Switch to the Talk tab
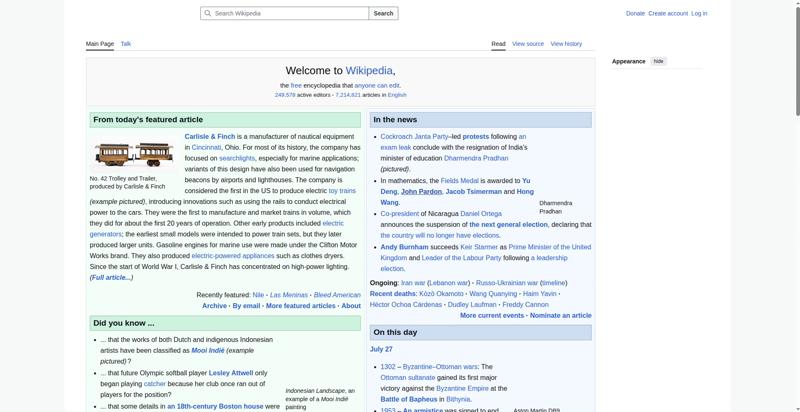The height and width of the screenshot is (412, 800). (x=126, y=44)
